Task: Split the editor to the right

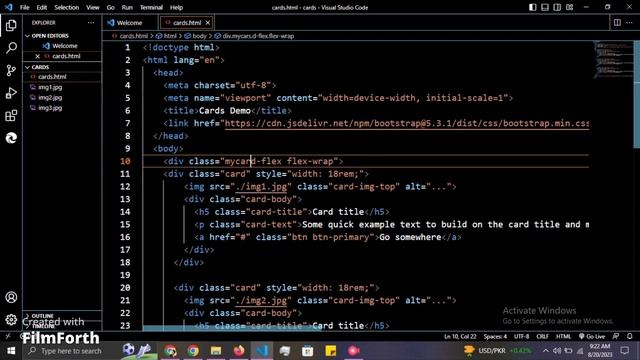Action: 617,23
